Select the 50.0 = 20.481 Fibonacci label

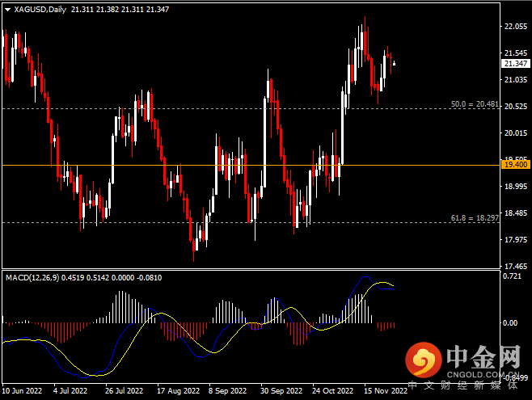point(469,104)
